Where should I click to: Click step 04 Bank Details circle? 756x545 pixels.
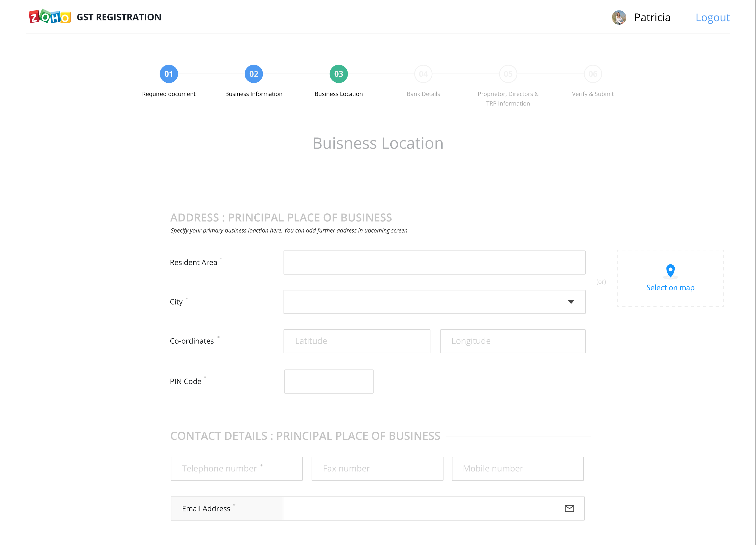point(423,74)
